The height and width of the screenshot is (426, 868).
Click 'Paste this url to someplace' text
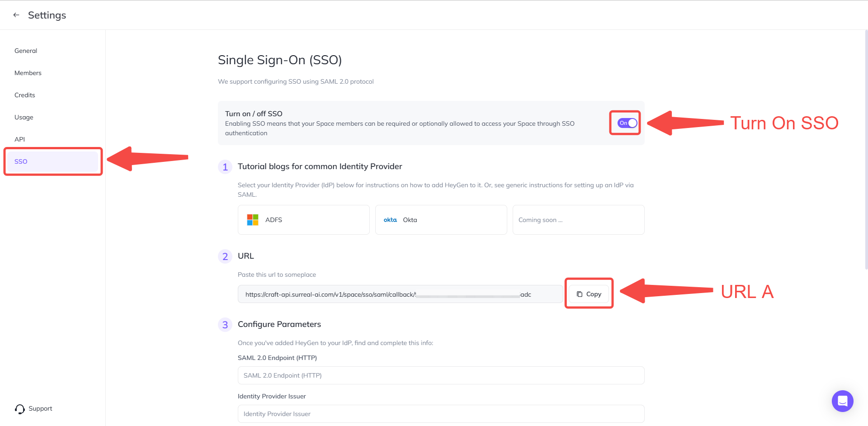coord(277,275)
